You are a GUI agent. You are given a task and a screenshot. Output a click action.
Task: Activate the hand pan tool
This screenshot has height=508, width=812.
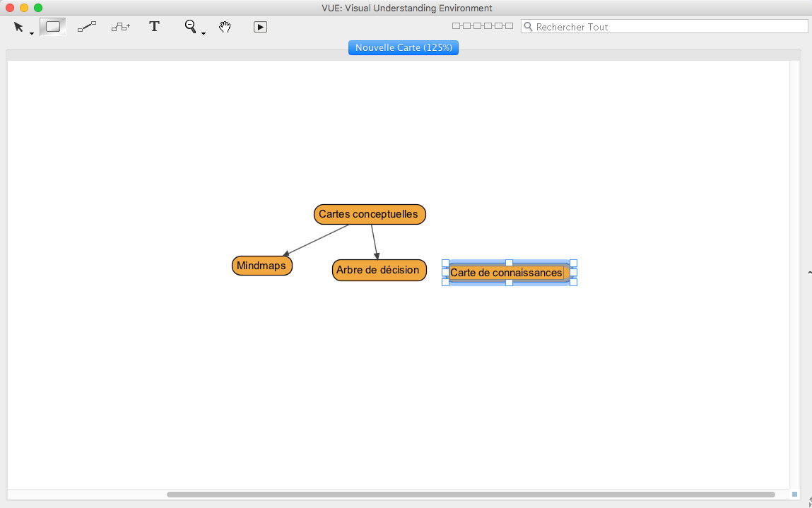[x=225, y=27]
